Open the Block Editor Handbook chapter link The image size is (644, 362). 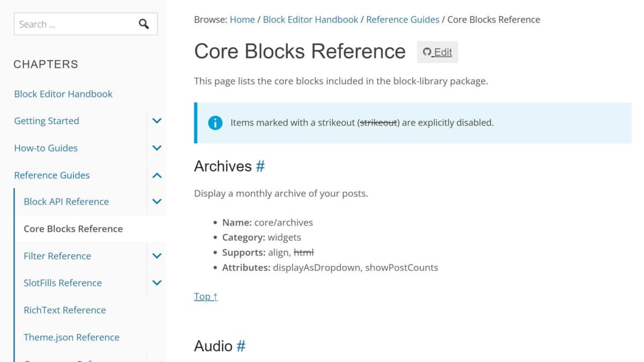click(63, 94)
